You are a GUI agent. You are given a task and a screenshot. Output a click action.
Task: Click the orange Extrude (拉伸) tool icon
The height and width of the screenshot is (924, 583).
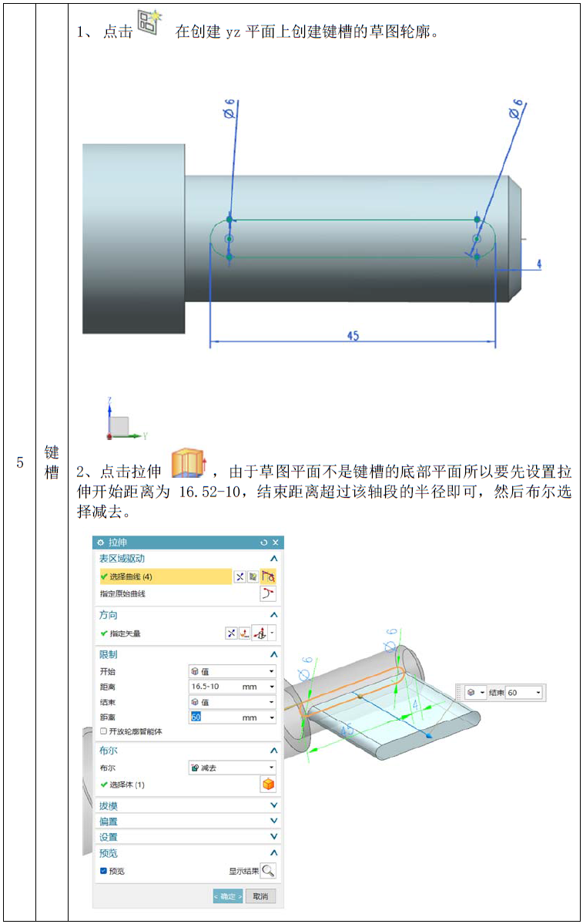click(x=189, y=464)
